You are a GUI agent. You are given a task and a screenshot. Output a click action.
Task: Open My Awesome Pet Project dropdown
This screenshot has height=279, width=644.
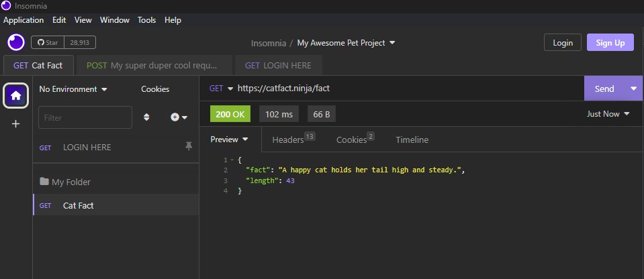coord(346,43)
